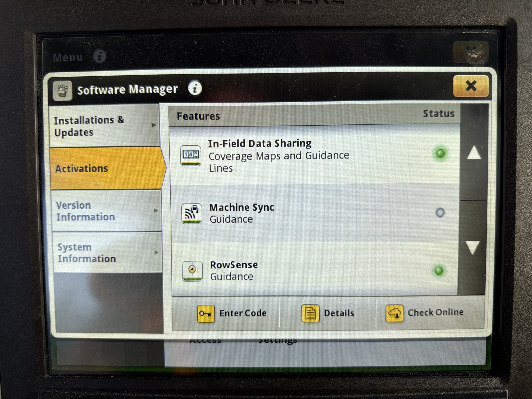Click green status light for RowSense

pos(439,271)
